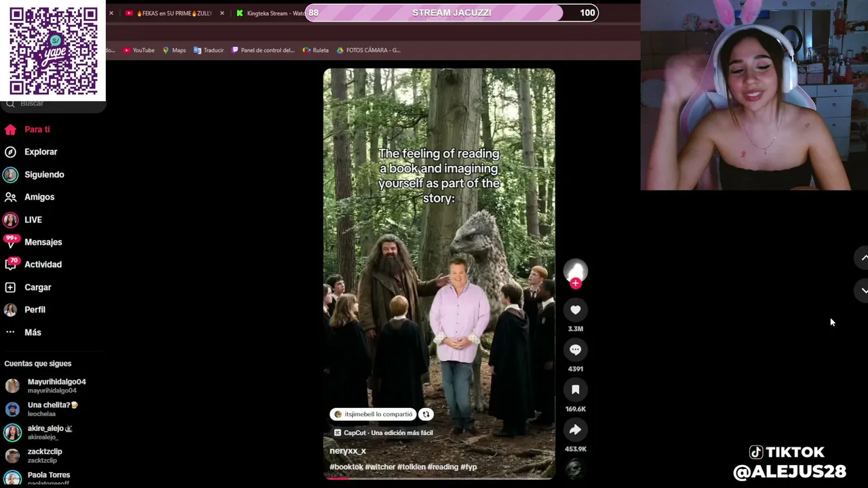
Task: Open the Explorar compass icon
Action: (10, 152)
